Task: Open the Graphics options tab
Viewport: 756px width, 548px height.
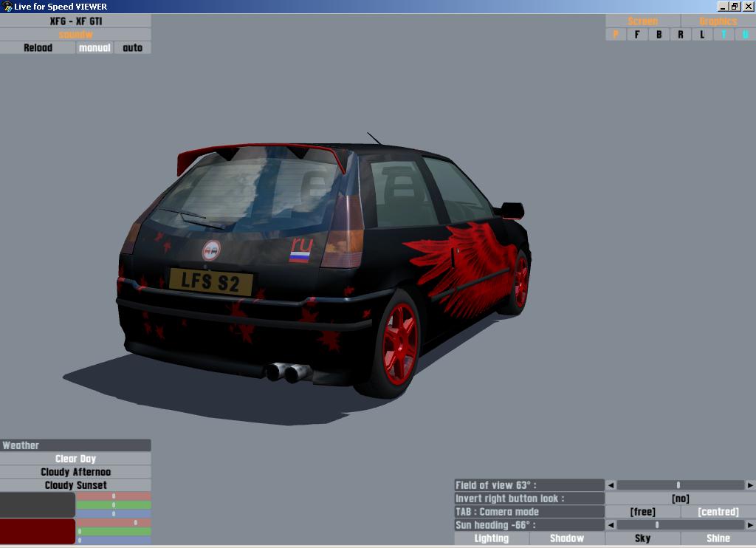Action: point(718,21)
